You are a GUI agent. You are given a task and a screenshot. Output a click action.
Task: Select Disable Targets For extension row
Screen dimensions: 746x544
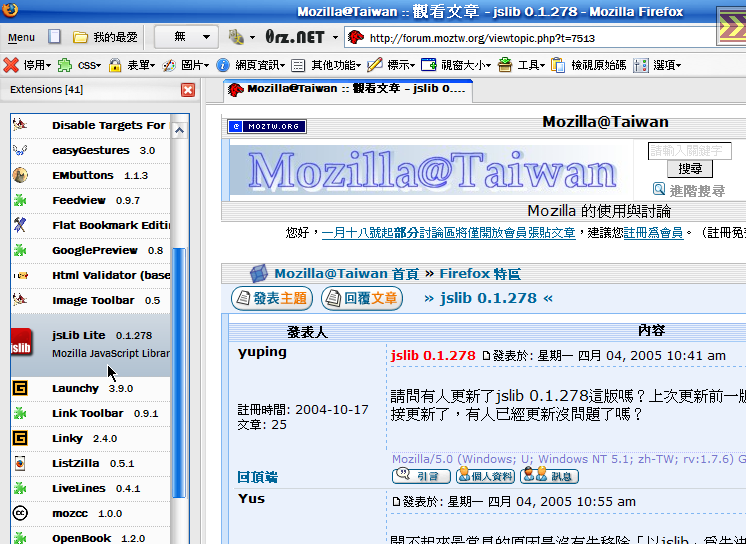coord(90,126)
